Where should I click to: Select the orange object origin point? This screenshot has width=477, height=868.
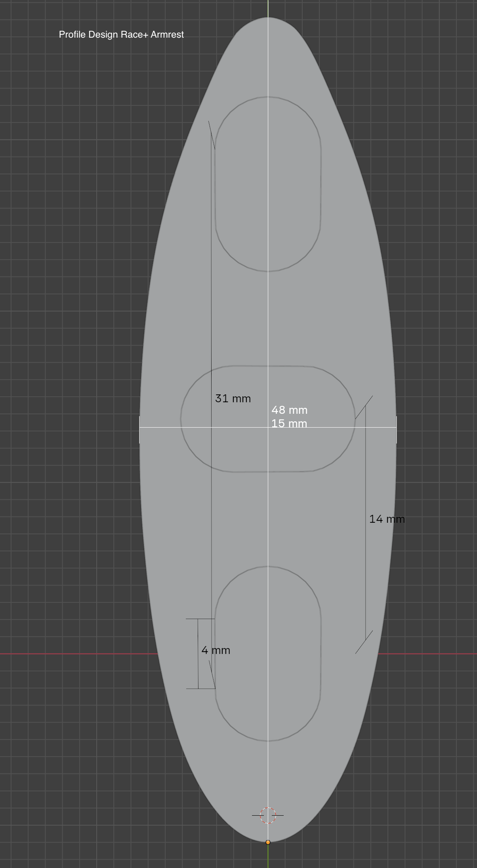coord(268,842)
